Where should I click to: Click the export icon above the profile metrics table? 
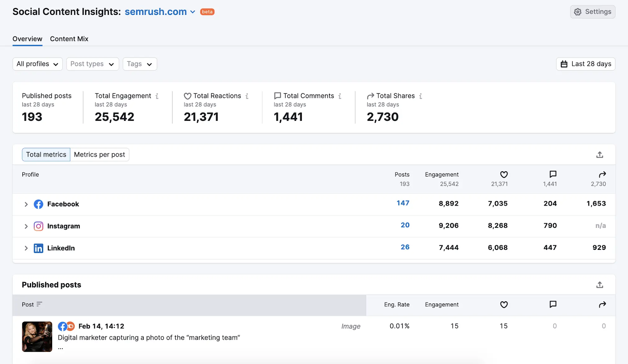tap(599, 155)
